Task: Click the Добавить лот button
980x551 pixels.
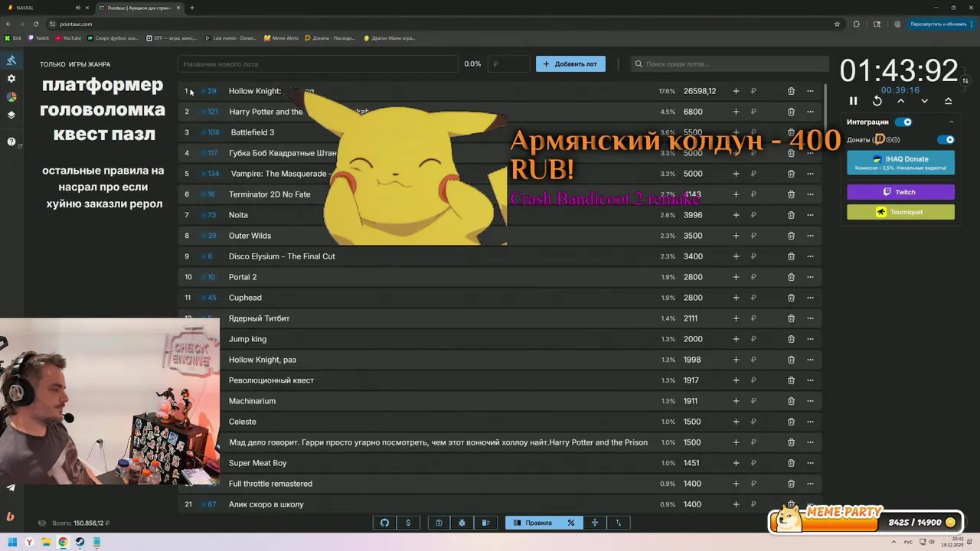Action: point(570,64)
